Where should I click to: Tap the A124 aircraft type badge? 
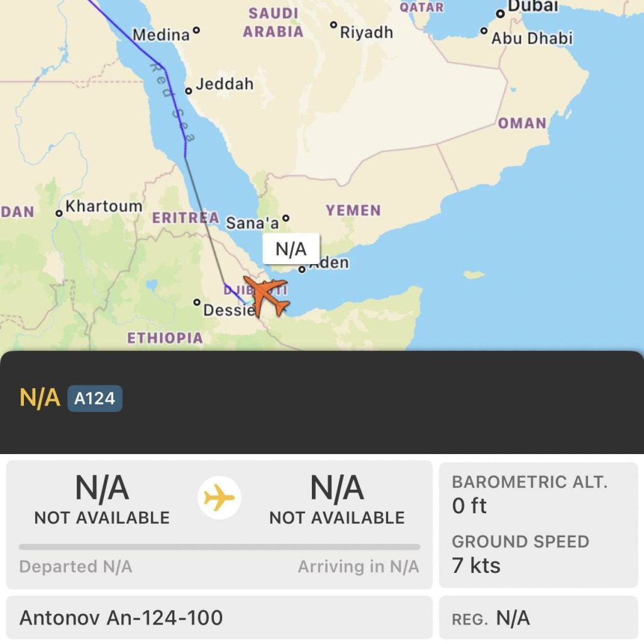tap(95, 398)
